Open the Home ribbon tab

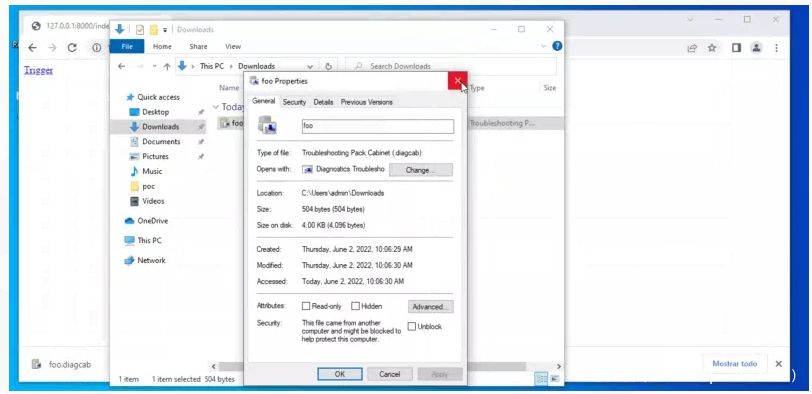point(162,46)
